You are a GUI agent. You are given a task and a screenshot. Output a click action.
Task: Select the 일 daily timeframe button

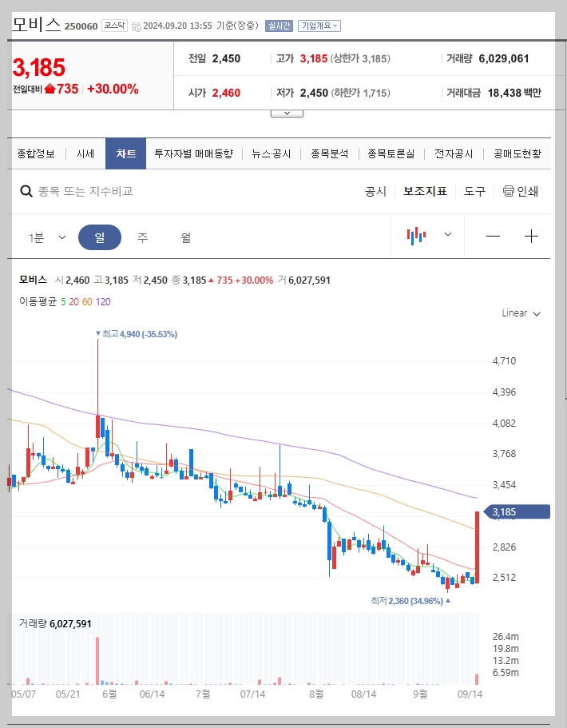coord(99,237)
